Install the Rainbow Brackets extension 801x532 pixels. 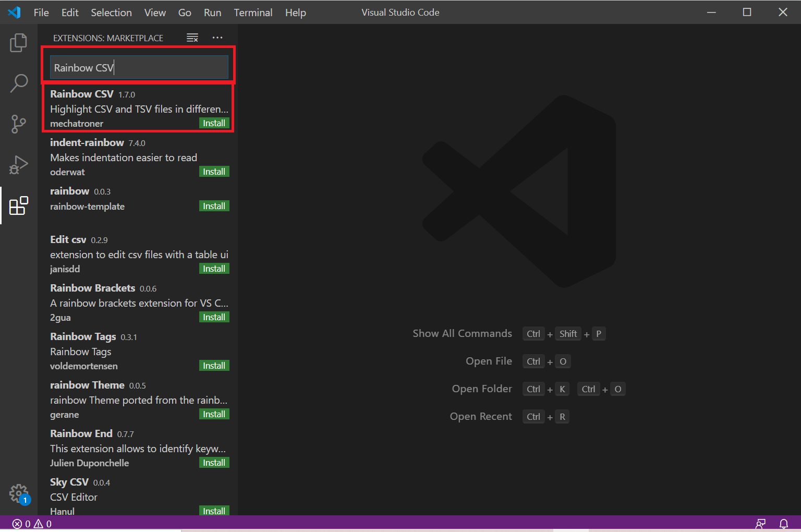click(214, 317)
